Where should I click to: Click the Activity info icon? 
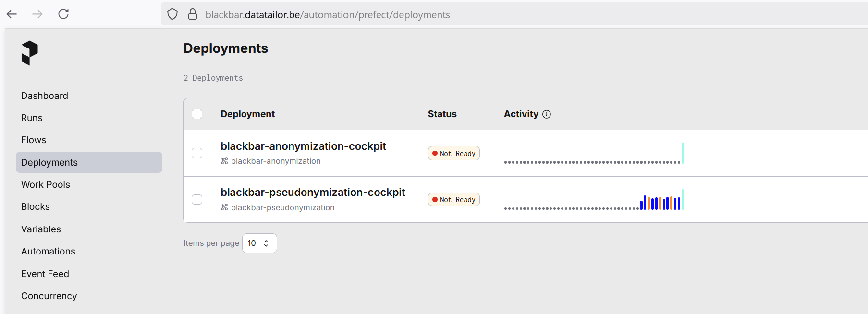pos(547,114)
